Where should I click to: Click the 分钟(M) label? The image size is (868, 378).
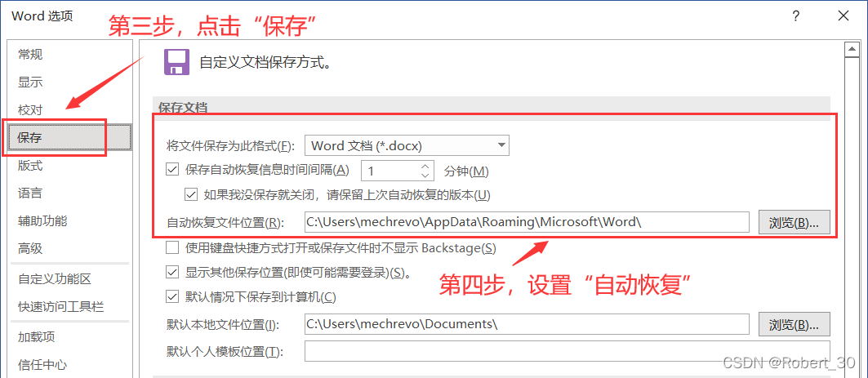467,171
